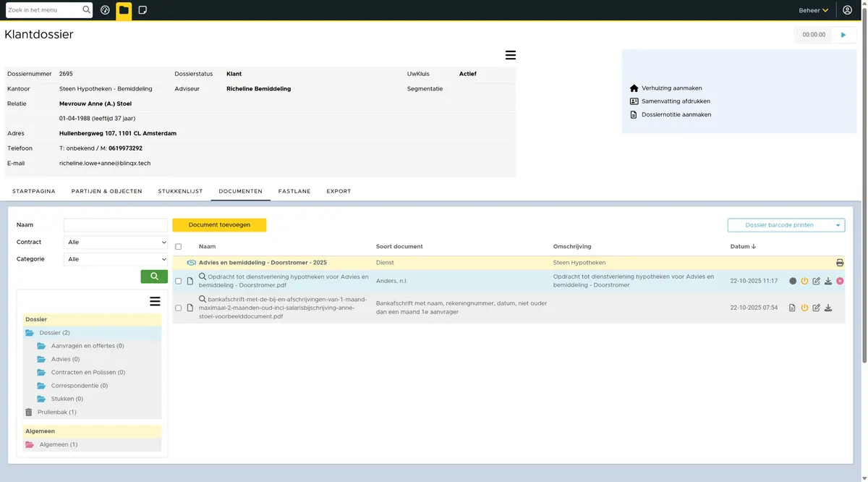
Task: Open the hamburger menu in the folder panel
Action: (155, 301)
